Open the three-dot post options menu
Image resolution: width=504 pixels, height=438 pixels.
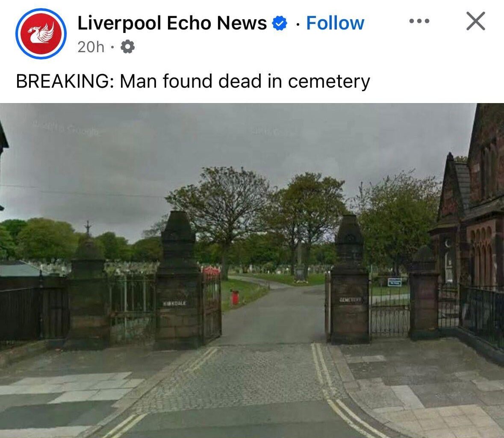[x=419, y=21]
